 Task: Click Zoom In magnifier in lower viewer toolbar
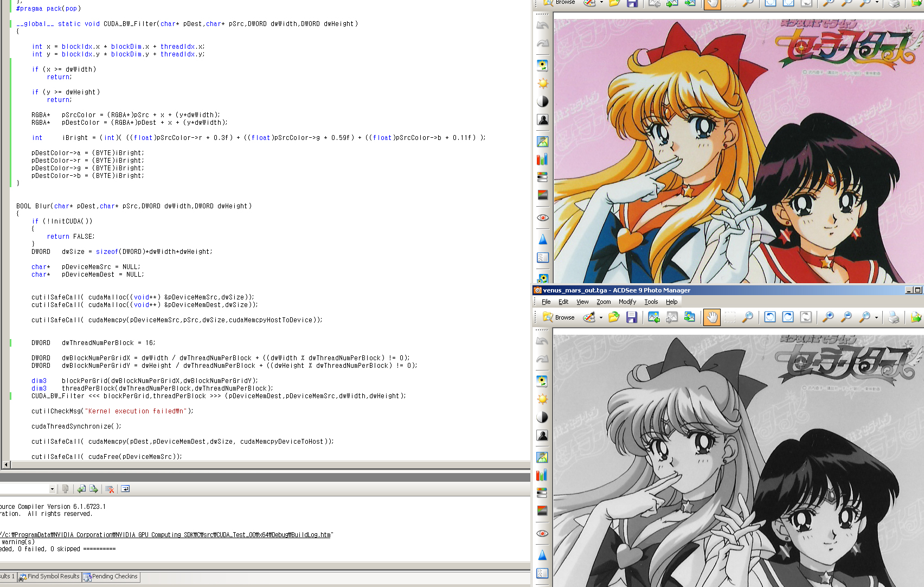click(828, 317)
